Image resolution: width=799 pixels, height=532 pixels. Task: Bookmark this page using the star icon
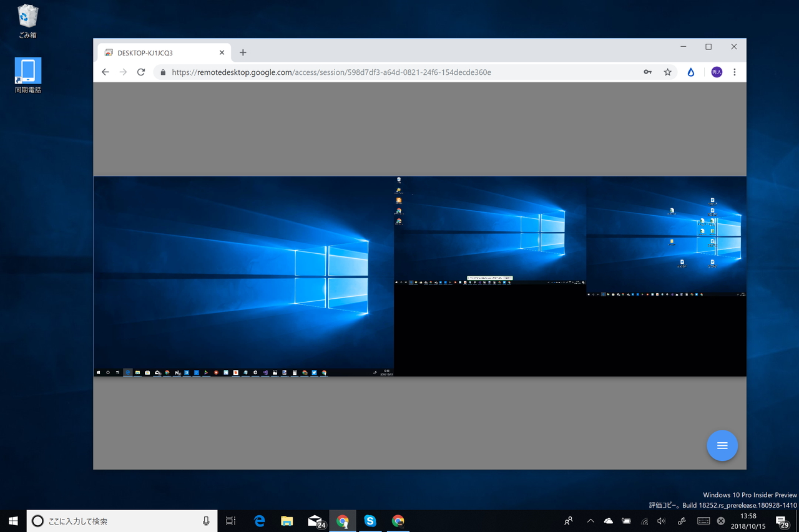click(668, 72)
